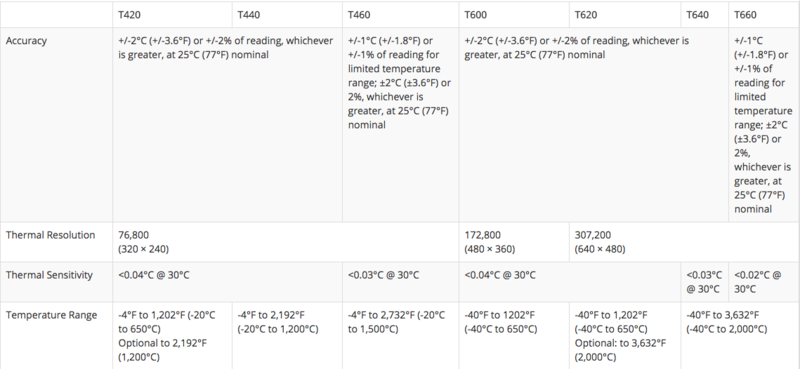Click the T440 column header
The width and height of the screenshot is (800, 369).
tap(248, 15)
